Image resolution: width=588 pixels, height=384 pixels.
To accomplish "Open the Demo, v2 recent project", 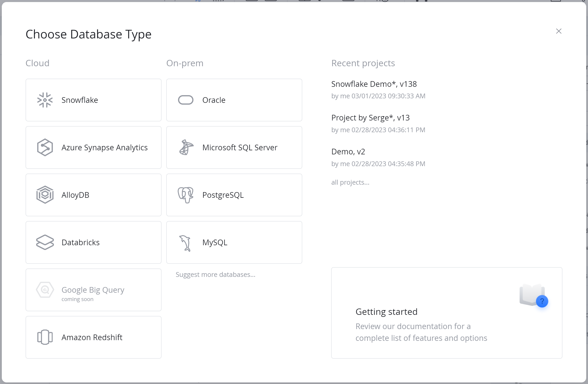I will click(348, 151).
